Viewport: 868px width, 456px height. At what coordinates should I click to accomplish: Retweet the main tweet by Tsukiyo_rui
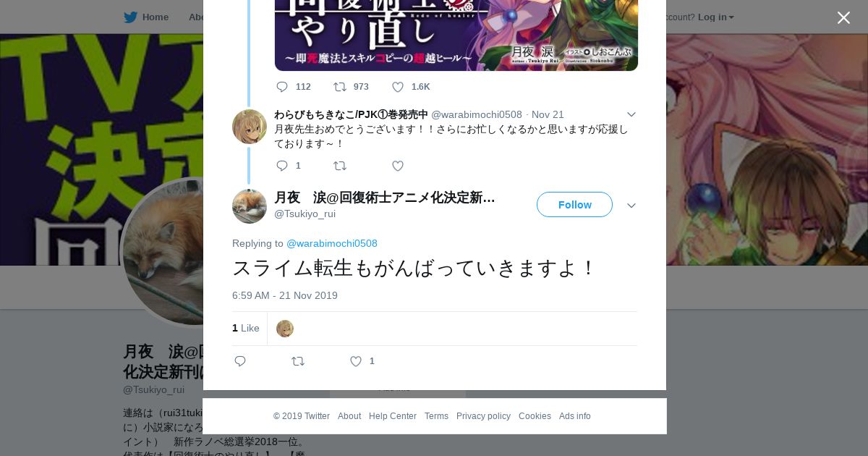coord(298,361)
